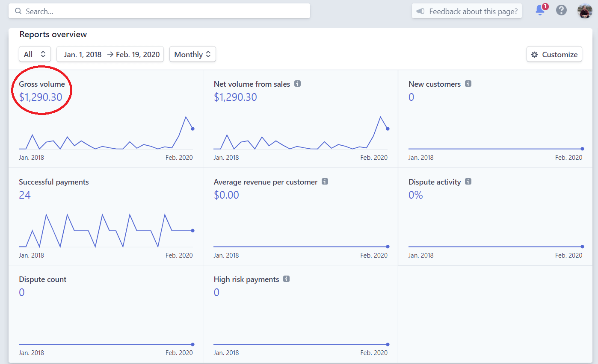Open the Gross volume report title
Screen dimensions: 598x364
point(42,84)
